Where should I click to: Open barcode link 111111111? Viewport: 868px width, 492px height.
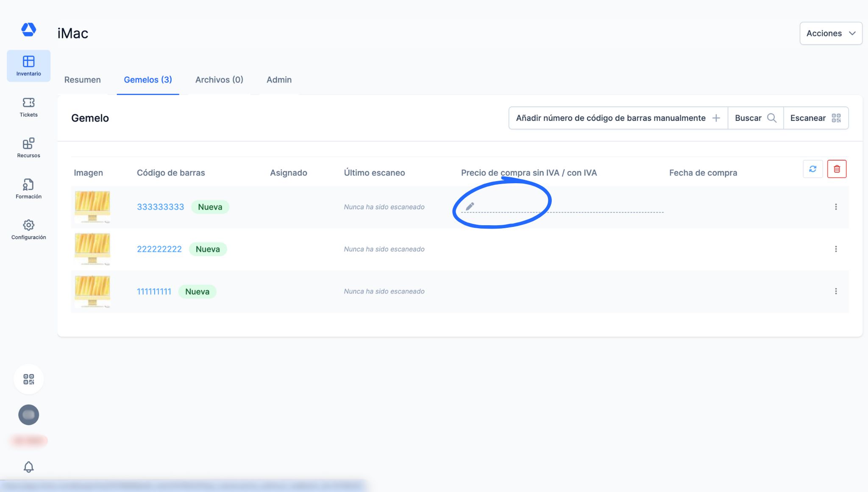point(154,291)
